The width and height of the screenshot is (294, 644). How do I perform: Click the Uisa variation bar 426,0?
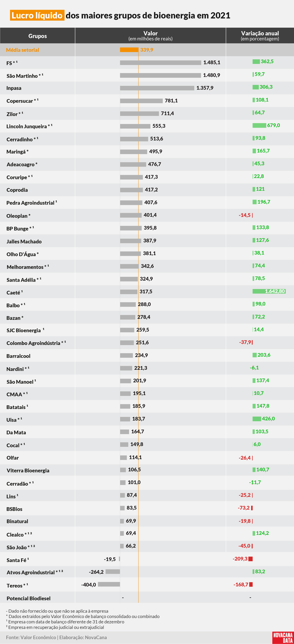257,419
